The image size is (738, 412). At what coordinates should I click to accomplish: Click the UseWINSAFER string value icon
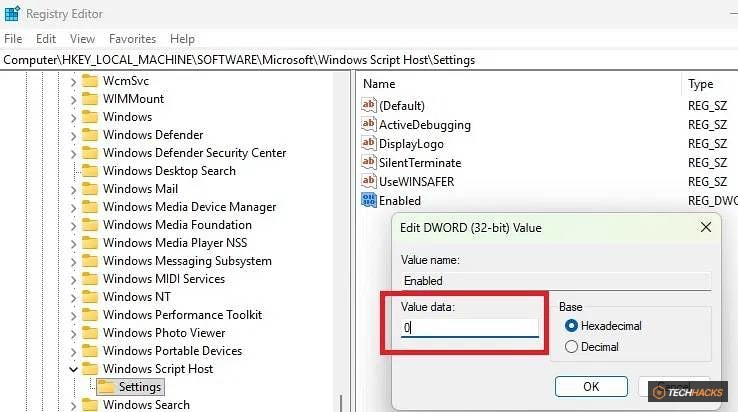(369, 181)
